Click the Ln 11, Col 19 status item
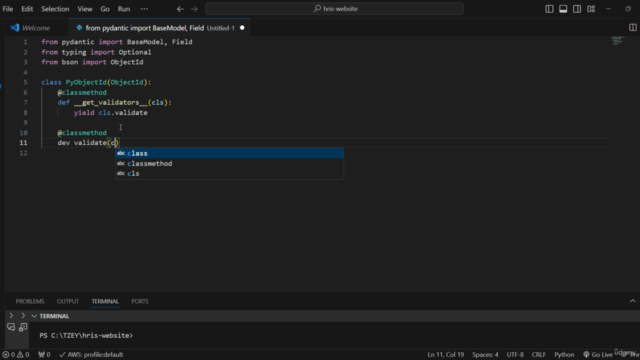This screenshot has width=640, height=360. point(446,355)
